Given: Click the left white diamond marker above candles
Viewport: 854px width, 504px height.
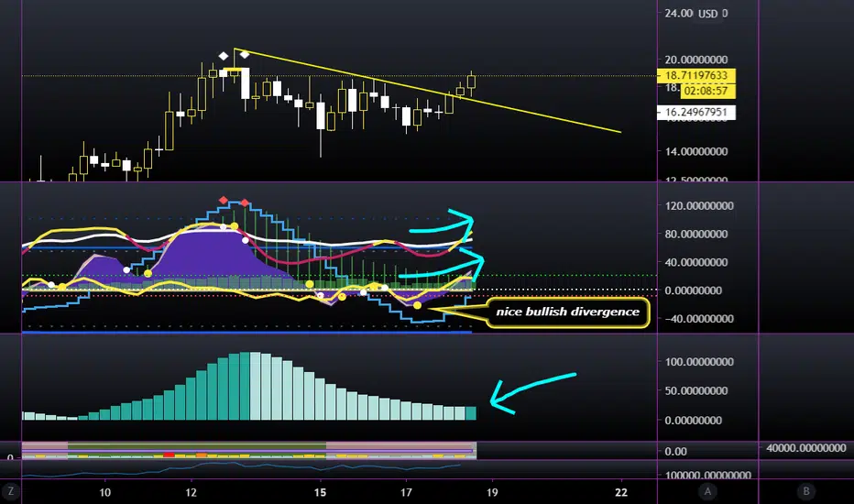Looking at the screenshot, I should point(224,56).
